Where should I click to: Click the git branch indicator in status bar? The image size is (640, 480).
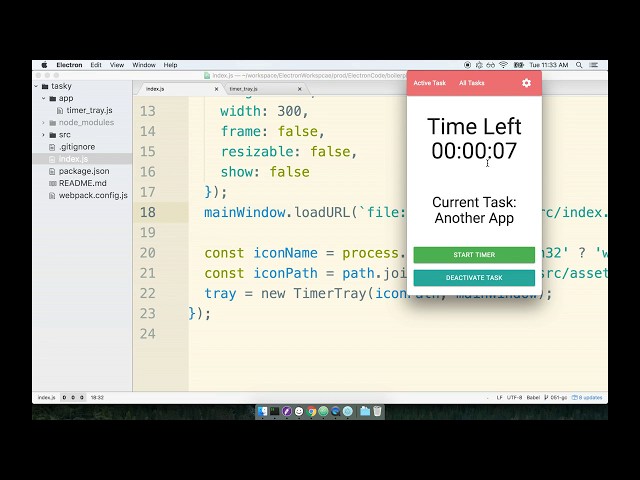pos(556,398)
